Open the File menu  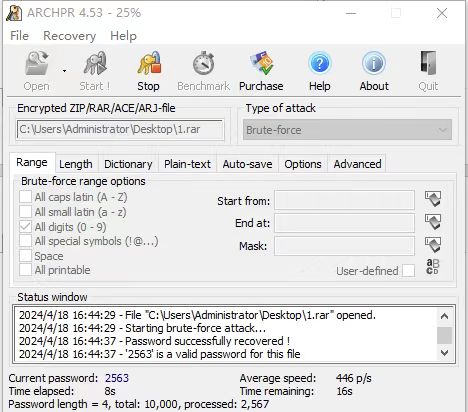click(x=19, y=36)
